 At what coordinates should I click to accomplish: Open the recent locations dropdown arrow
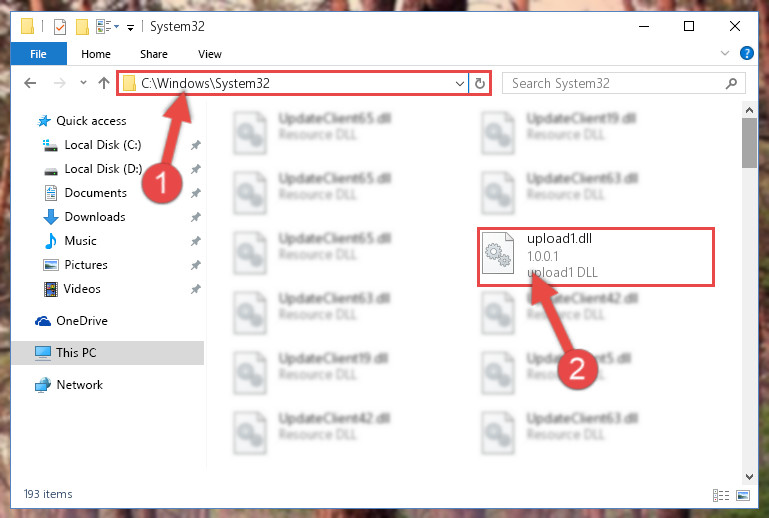click(83, 82)
